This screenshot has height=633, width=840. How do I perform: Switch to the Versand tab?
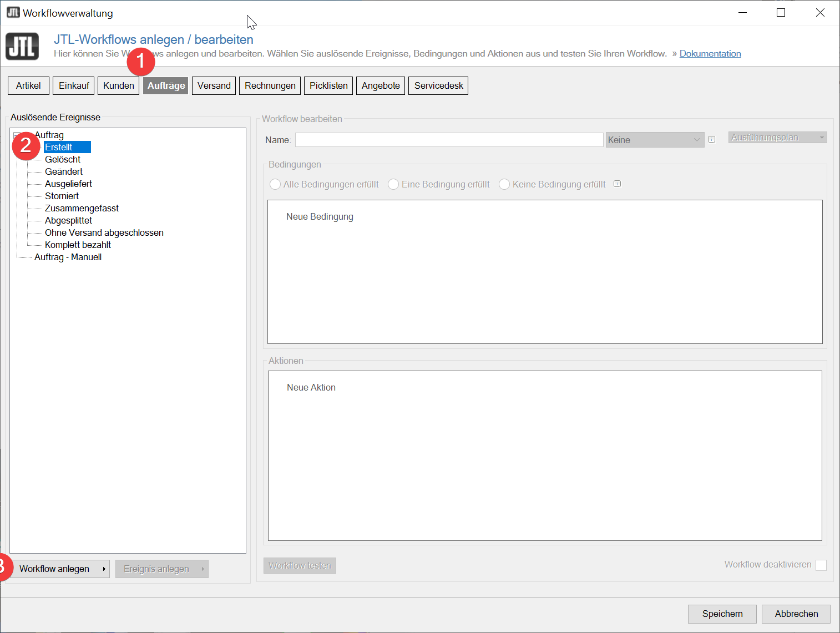(214, 86)
